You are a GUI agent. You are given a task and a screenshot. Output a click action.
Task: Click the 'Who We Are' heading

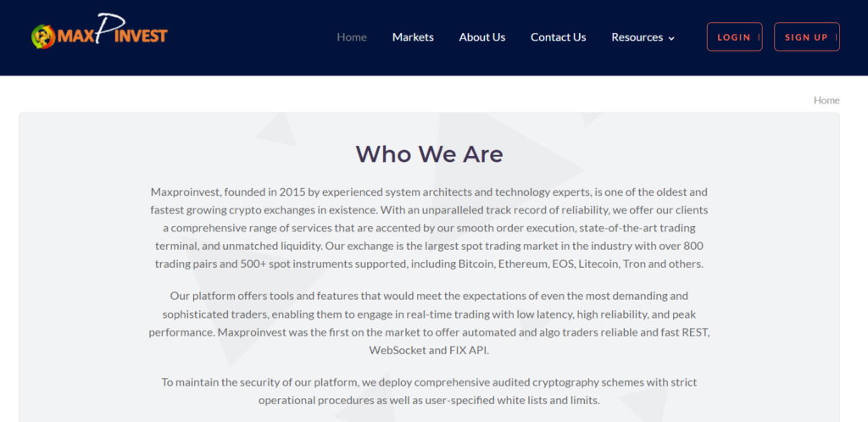point(429,153)
